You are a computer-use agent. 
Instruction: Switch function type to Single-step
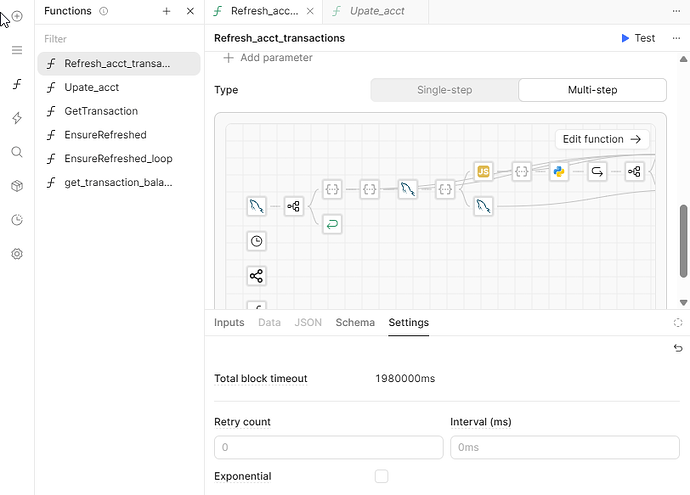[x=444, y=90]
